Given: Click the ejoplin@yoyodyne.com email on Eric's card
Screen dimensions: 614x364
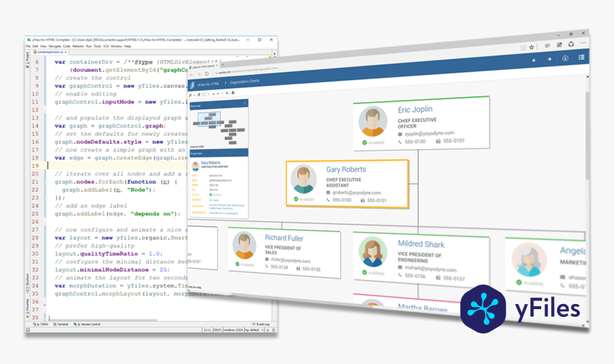Looking at the screenshot, I should coord(429,133).
